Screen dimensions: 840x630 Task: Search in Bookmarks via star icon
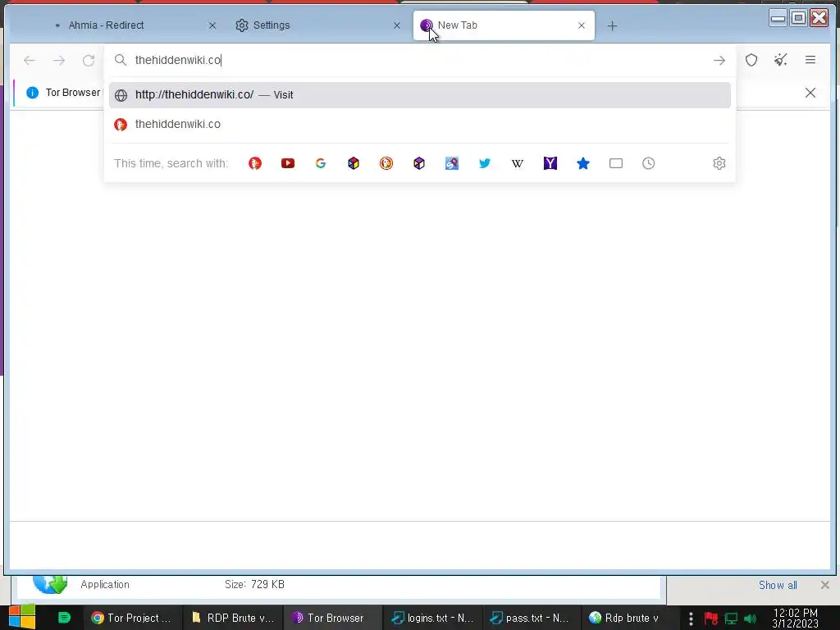coord(583,163)
